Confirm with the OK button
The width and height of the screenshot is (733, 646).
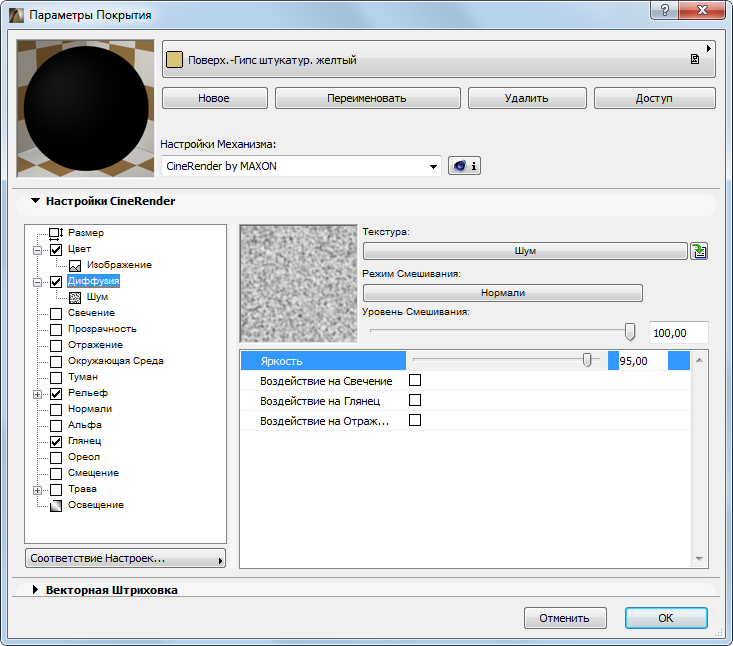point(666,618)
